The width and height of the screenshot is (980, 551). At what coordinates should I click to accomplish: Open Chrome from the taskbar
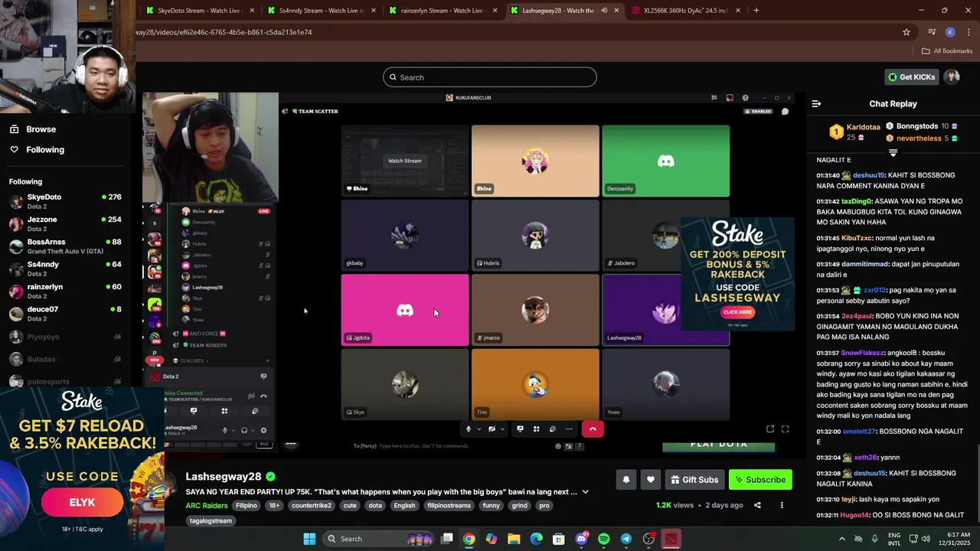[469, 539]
